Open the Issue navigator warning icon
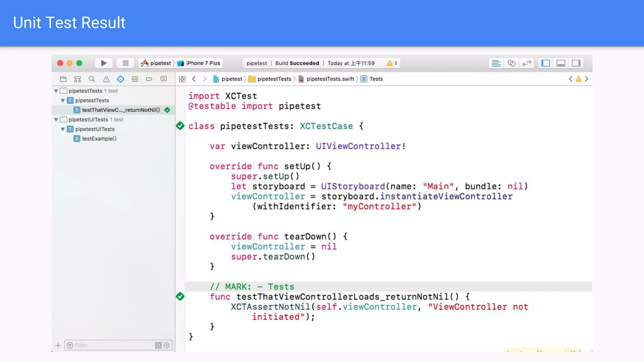Viewport: 644px width, 362px height. coord(106,79)
